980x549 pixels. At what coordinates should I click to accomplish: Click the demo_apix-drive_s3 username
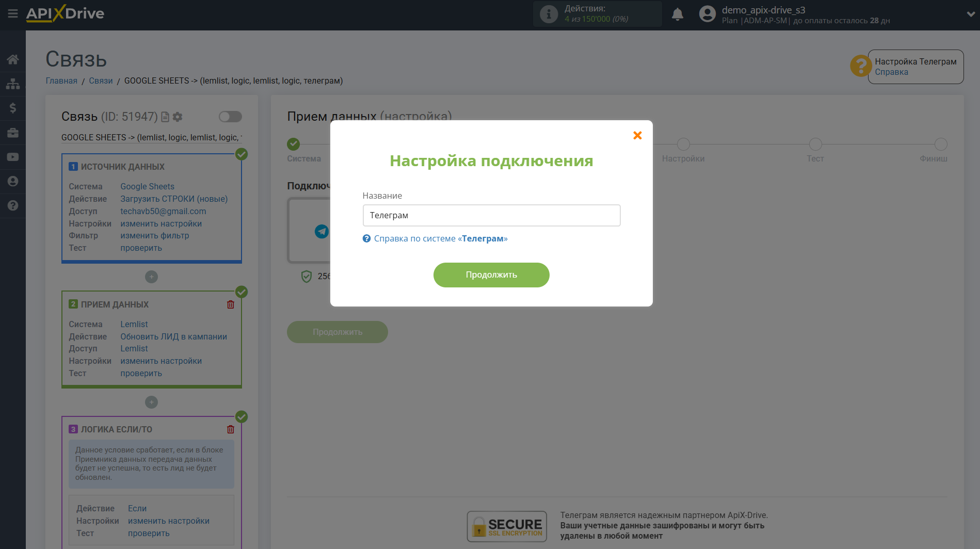[763, 10]
